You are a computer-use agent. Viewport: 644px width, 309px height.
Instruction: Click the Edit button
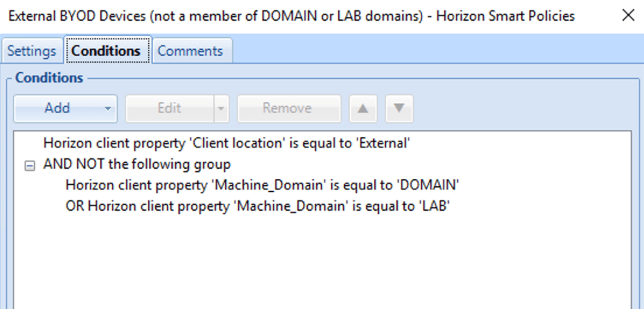click(169, 109)
